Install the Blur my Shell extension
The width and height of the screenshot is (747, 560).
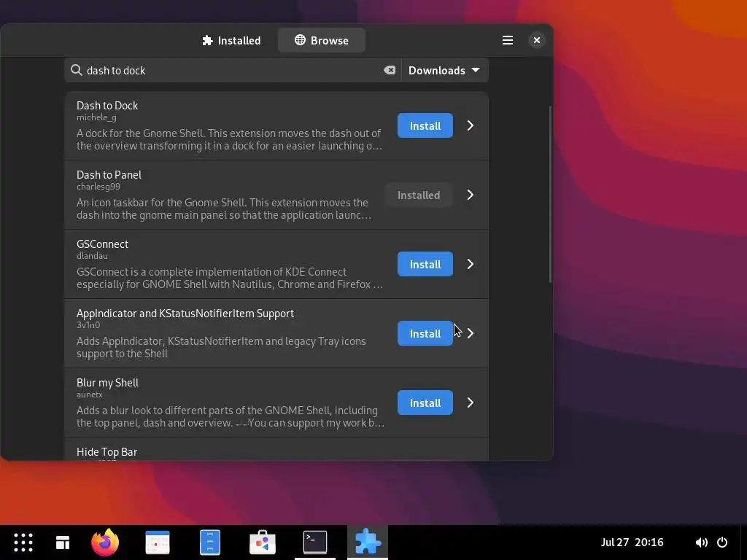pos(425,402)
